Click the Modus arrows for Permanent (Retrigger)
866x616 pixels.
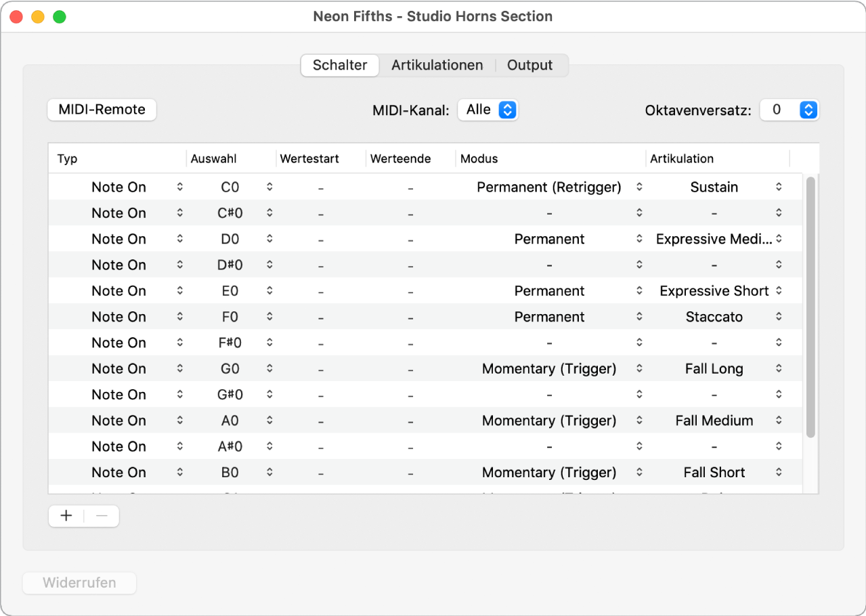[639, 187]
